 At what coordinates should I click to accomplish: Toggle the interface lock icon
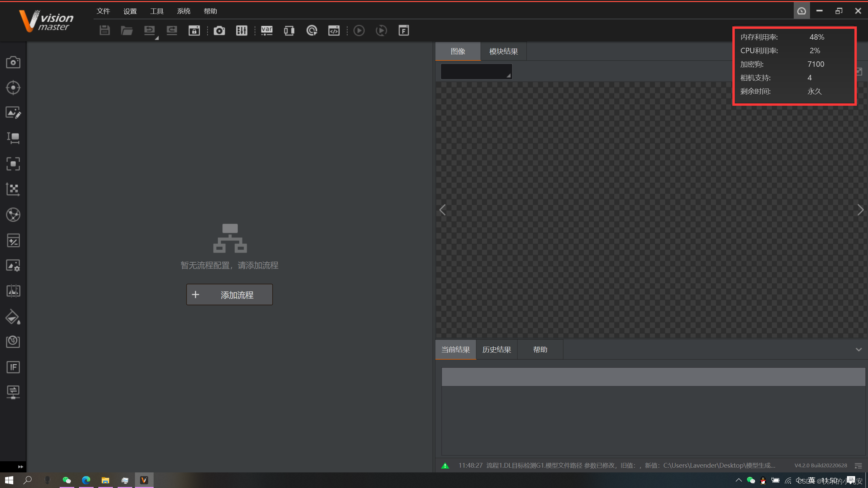point(194,30)
